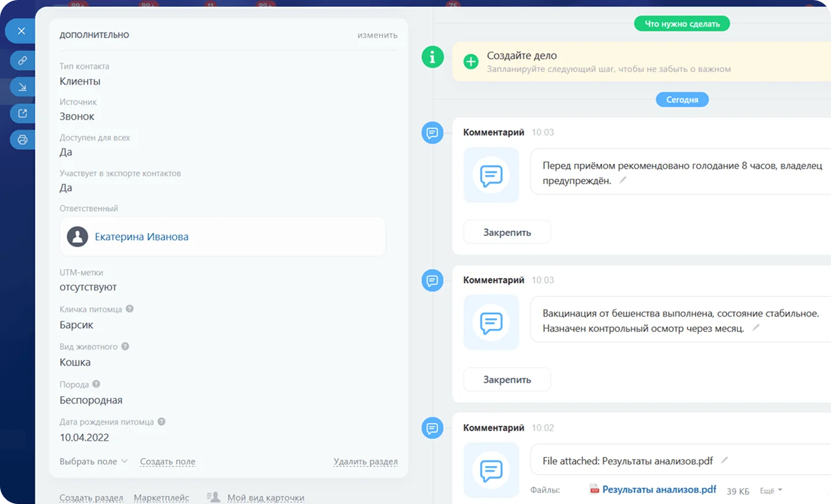831x504 pixels.
Task: Click the Мой вид карточки link
Action: click(265, 498)
